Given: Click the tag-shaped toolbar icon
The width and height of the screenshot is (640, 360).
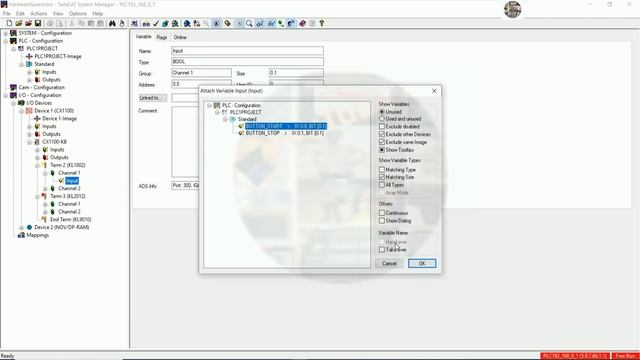Looking at the screenshot, I should (x=227, y=24).
